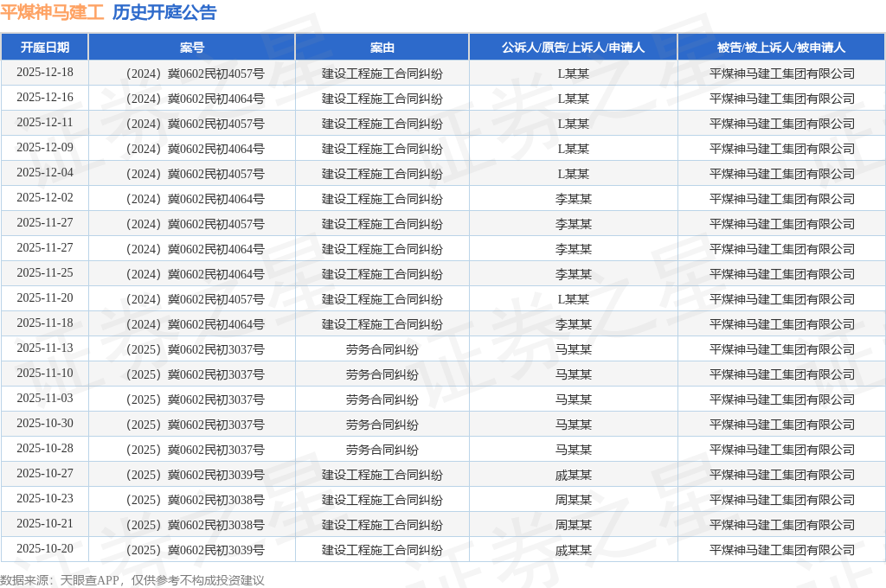Click case number 冀0602民初4064号 in the 2025-12-09 row

[x=192, y=149]
